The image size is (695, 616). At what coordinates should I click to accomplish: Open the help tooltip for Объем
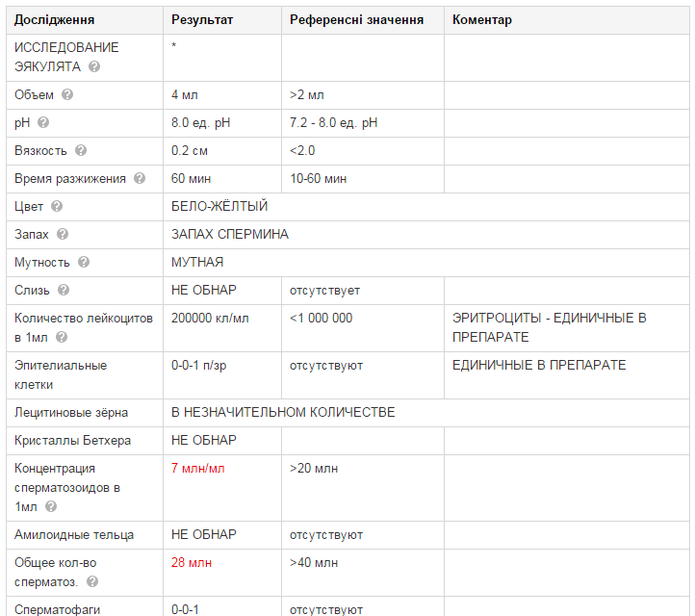click(67, 95)
